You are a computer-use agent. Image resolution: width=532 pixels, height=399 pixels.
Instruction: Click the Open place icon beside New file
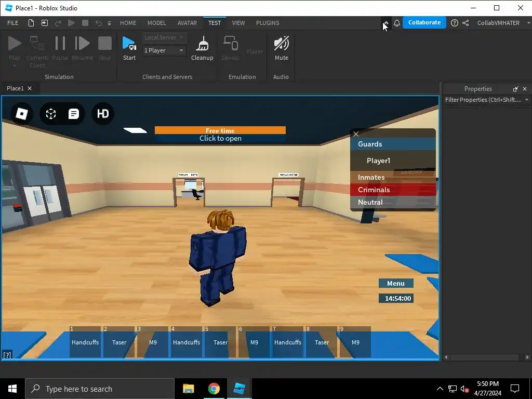pyautogui.click(x=45, y=23)
